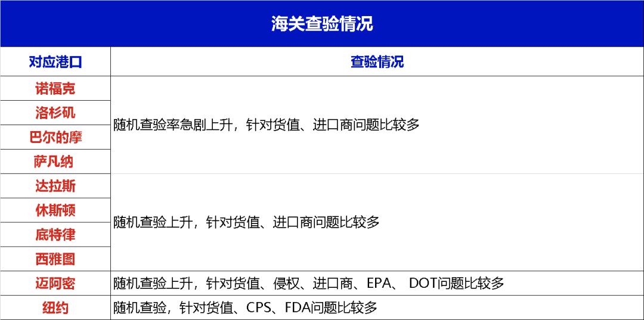Select the 对应港口 column header
The image size is (644, 320).
point(55,62)
